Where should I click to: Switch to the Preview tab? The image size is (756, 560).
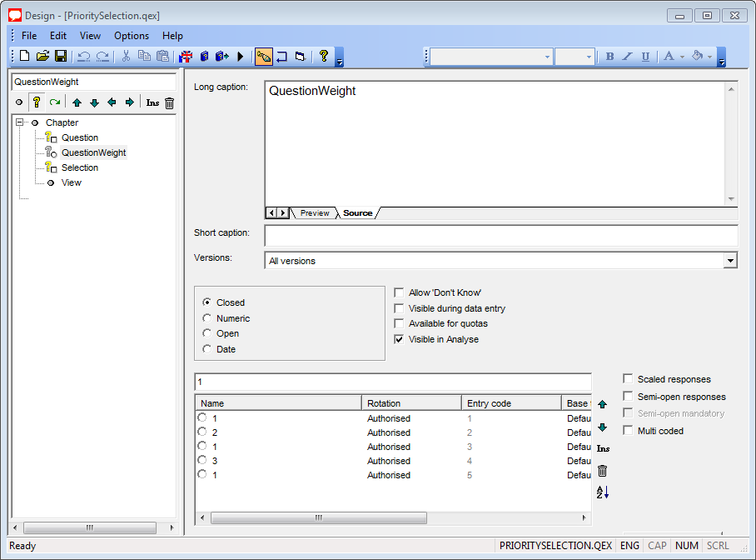click(x=315, y=213)
